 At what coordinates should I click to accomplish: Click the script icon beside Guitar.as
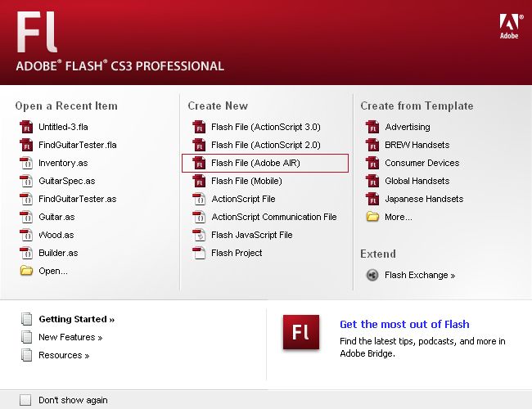(x=26, y=217)
